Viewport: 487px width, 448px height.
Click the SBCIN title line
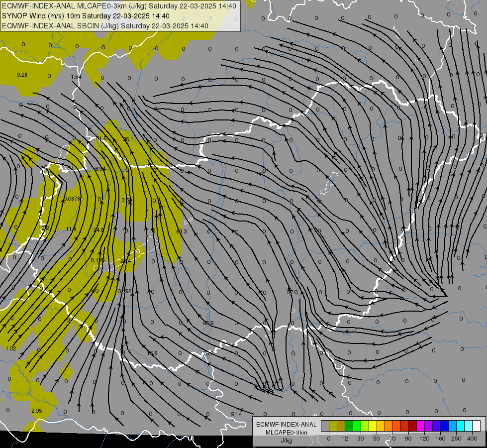(x=105, y=26)
